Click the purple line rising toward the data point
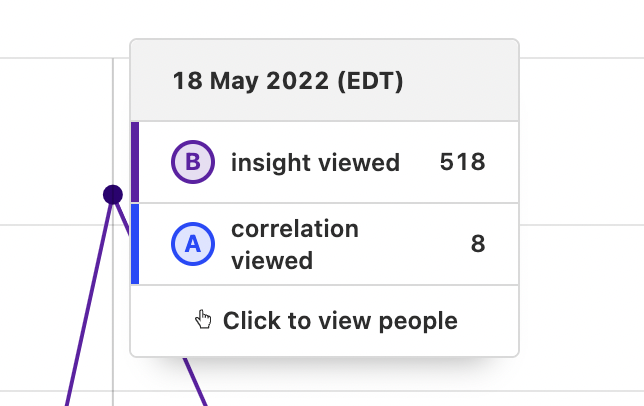 pyautogui.click(x=88, y=300)
